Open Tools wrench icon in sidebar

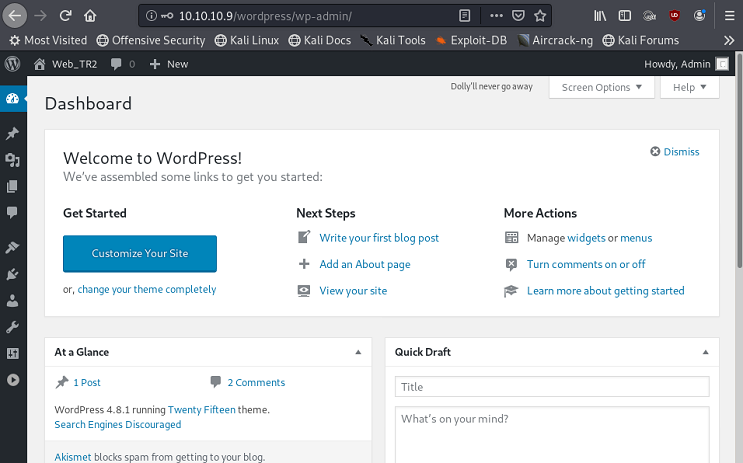tap(12, 327)
